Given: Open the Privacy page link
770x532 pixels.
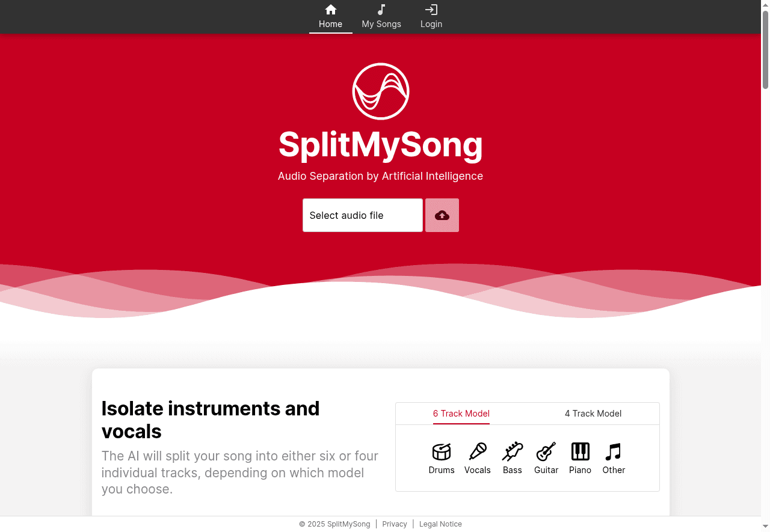Looking at the screenshot, I should pyautogui.click(x=395, y=524).
